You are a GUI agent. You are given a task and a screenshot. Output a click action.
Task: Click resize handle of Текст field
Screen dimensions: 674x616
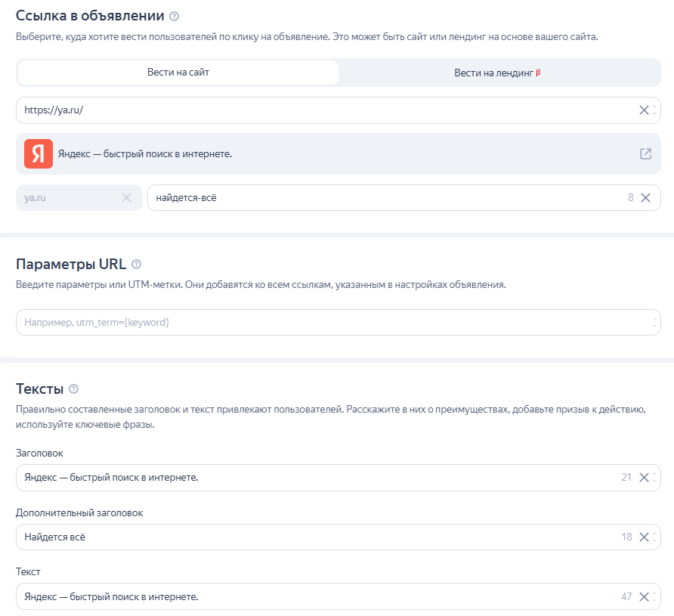(654, 596)
